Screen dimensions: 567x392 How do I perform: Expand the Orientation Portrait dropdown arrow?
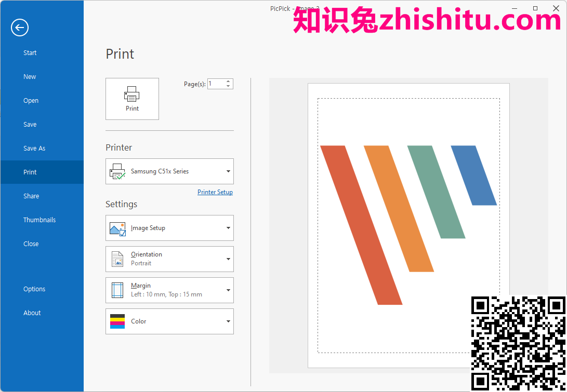click(228, 259)
